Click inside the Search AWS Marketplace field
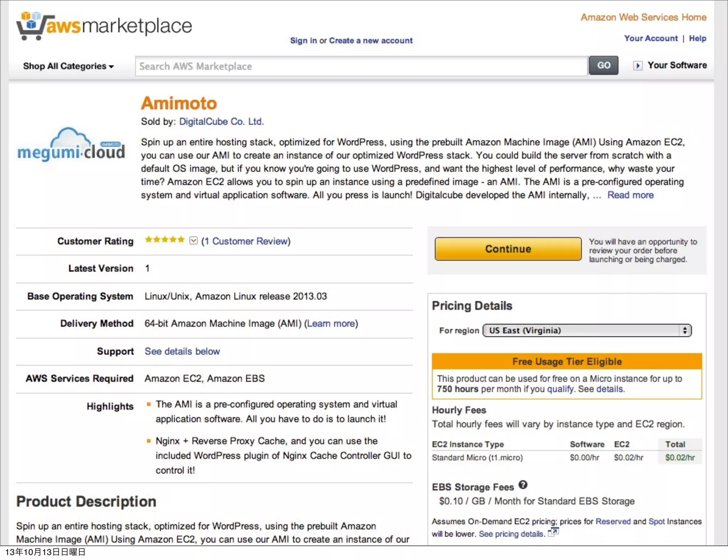The image size is (728, 560). [x=361, y=66]
